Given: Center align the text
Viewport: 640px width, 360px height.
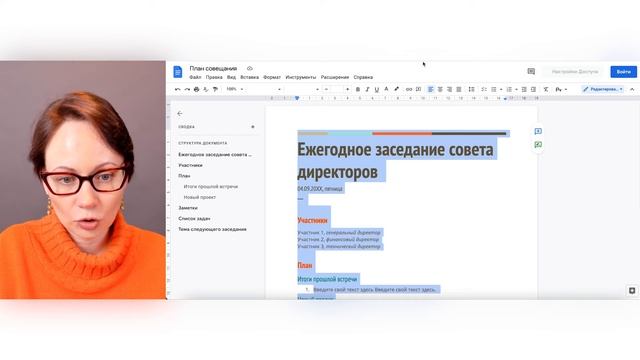Looking at the screenshot, I should [x=440, y=89].
